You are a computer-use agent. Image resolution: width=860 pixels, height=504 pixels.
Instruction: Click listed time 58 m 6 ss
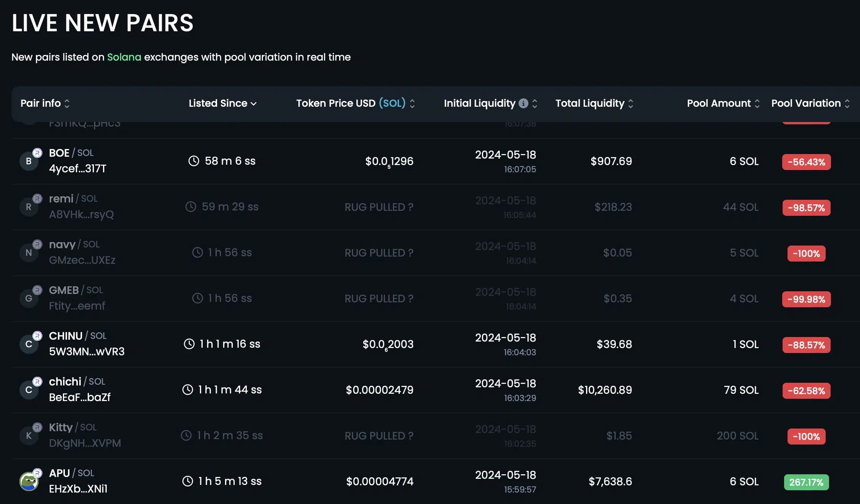230,161
